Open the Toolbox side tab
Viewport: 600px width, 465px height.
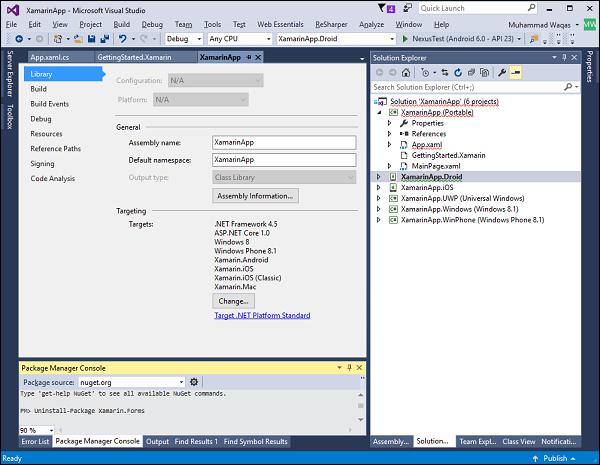(10, 116)
